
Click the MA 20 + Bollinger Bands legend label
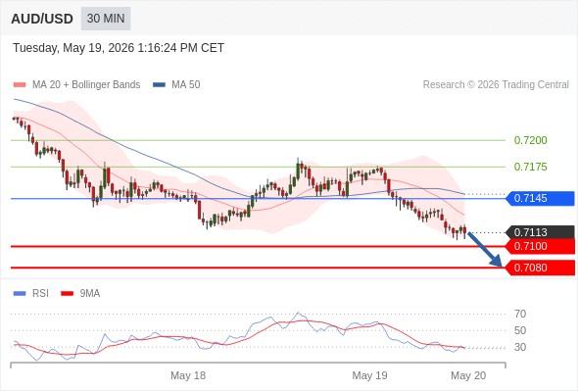tap(86, 85)
